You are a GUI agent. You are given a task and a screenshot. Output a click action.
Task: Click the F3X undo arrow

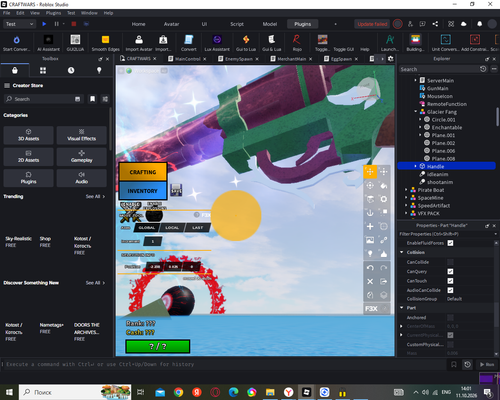[370, 268]
